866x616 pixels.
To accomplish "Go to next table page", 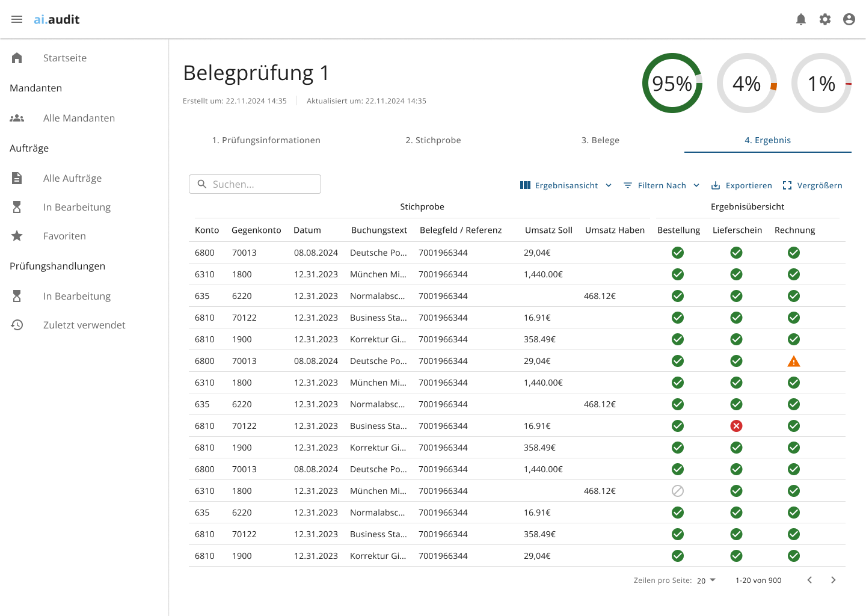I will pos(833,580).
